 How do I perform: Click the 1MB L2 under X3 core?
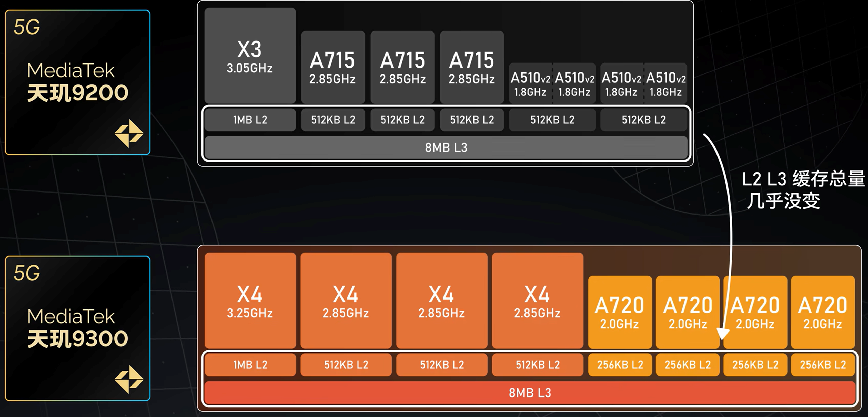point(250,120)
